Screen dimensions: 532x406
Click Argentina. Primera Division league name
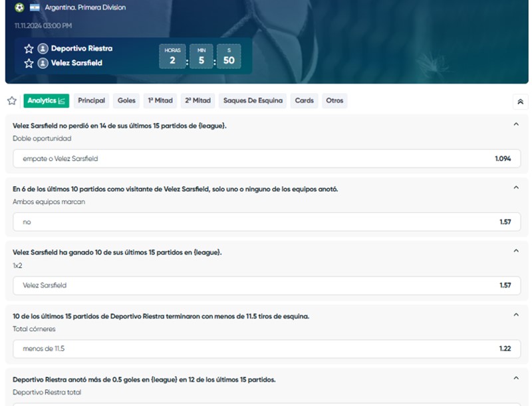click(85, 7)
